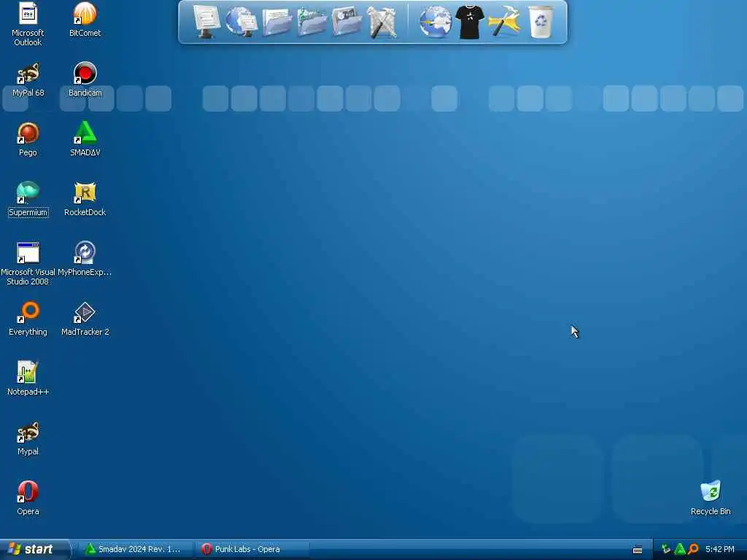Select the Supermium desktop shortcut
Viewport: 747px width, 560px height.
pyautogui.click(x=28, y=200)
